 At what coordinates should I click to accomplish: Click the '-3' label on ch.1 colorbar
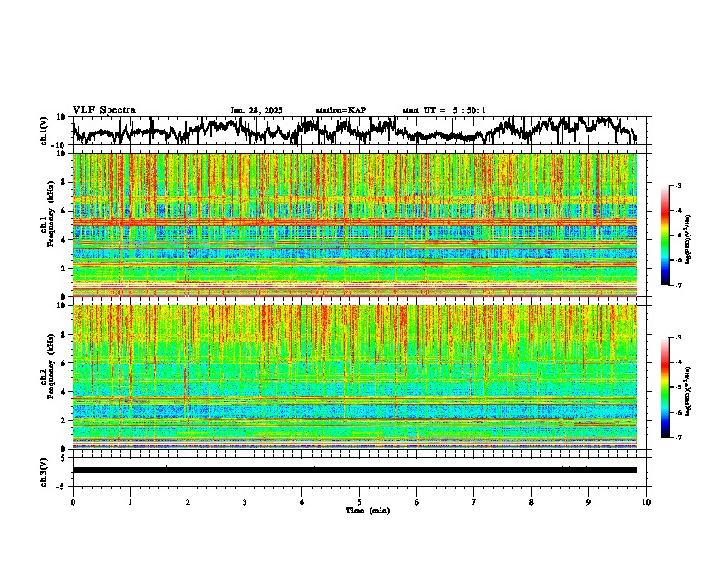pyautogui.click(x=677, y=186)
